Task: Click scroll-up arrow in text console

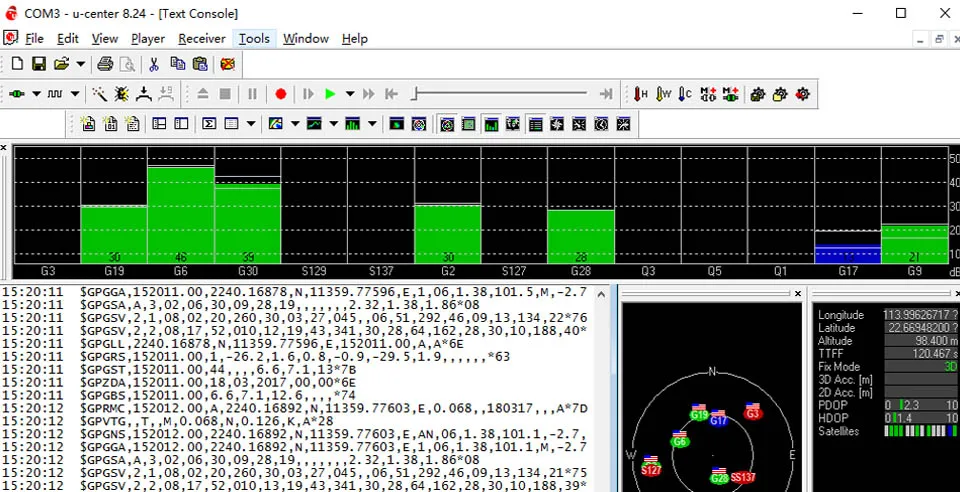Action: pos(601,294)
